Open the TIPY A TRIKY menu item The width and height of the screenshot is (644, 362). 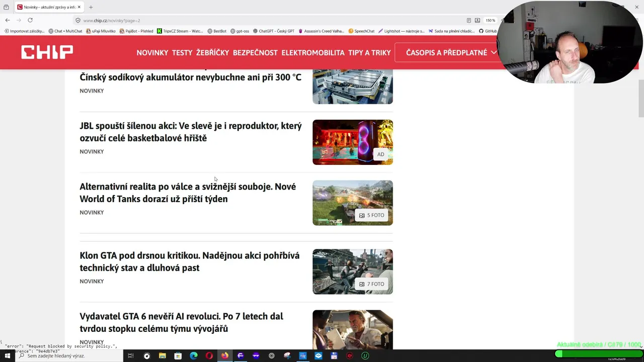(x=369, y=52)
